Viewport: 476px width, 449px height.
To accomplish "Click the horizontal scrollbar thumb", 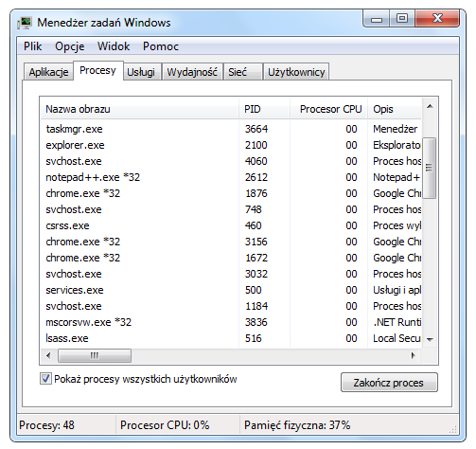I will tap(95, 355).
